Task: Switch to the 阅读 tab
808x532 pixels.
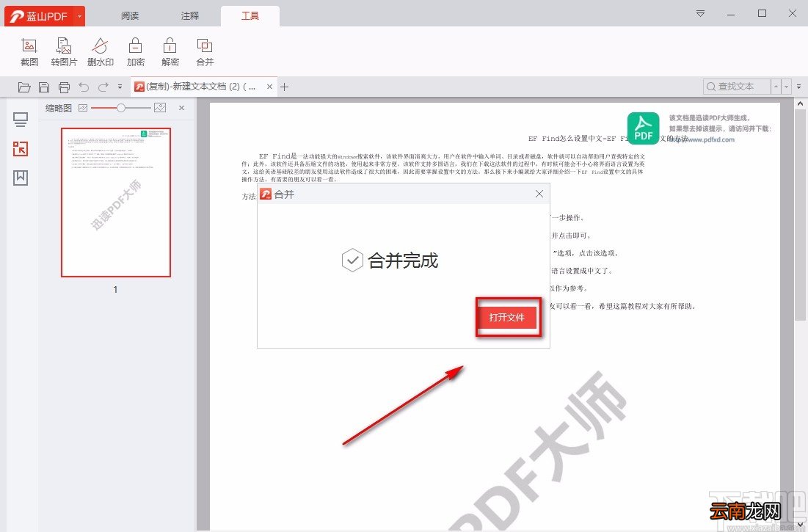Action: (130, 16)
